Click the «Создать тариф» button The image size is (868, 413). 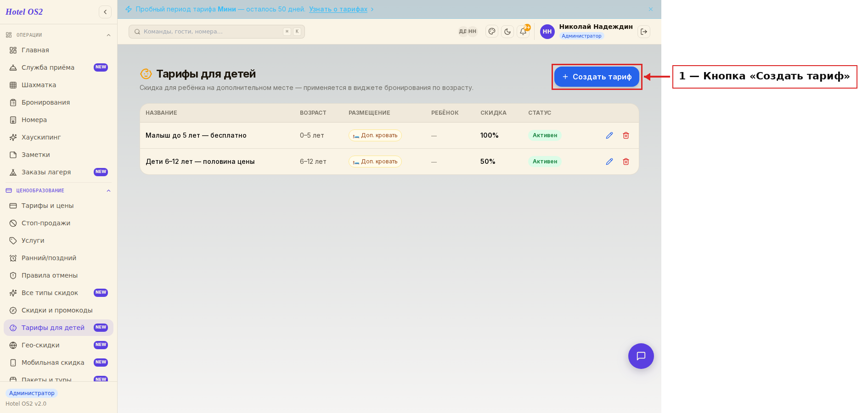coord(597,77)
